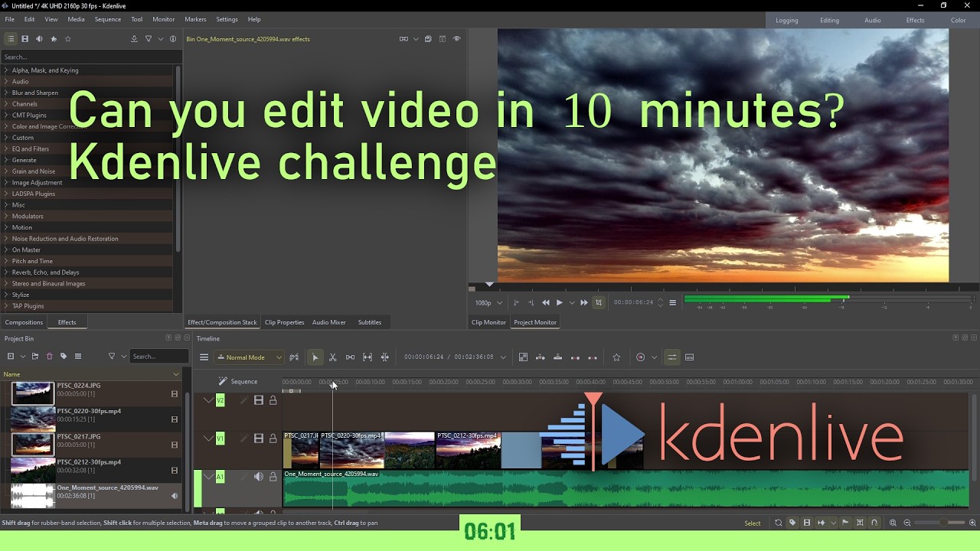Select the razor (scissors) tool in timeline toolbar
Screen dimensions: 980x551
(x=332, y=357)
